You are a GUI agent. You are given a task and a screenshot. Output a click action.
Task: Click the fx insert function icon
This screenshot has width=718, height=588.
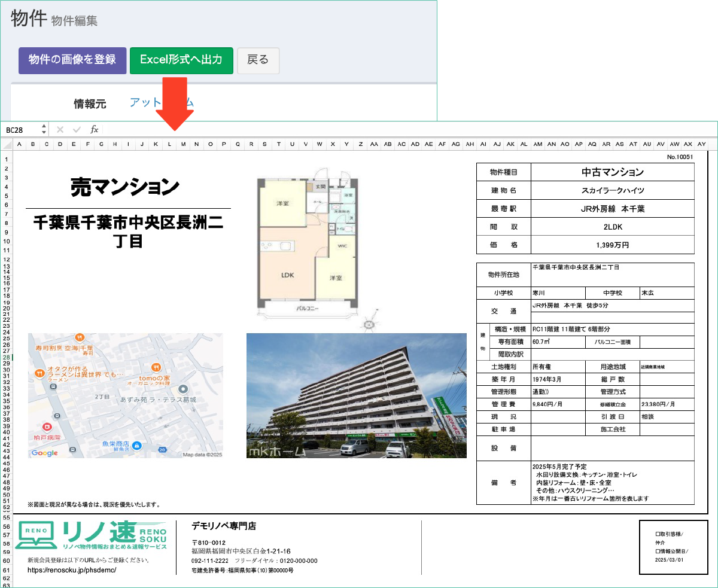(x=94, y=130)
